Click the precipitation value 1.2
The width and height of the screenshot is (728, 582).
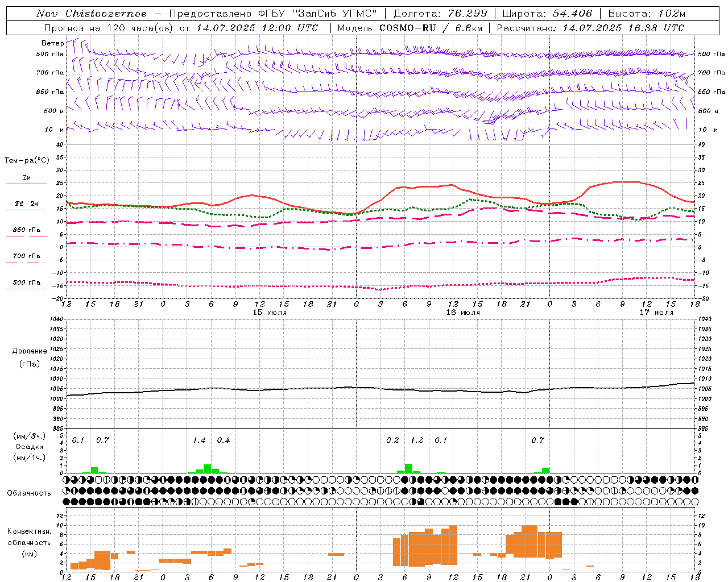tap(417, 440)
